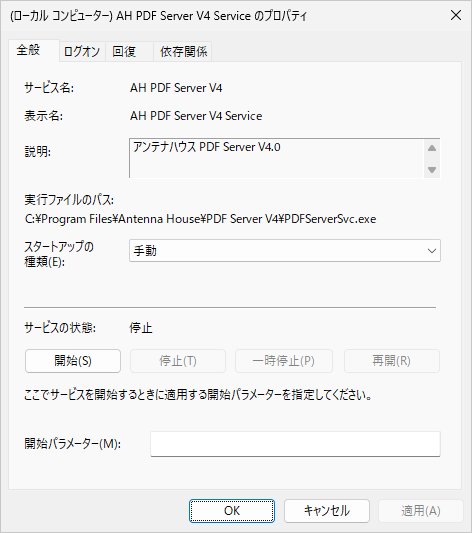The width and height of the screenshot is (472, 533).
Task: Switch to the 全般 tab
Action: coord(34,50)
